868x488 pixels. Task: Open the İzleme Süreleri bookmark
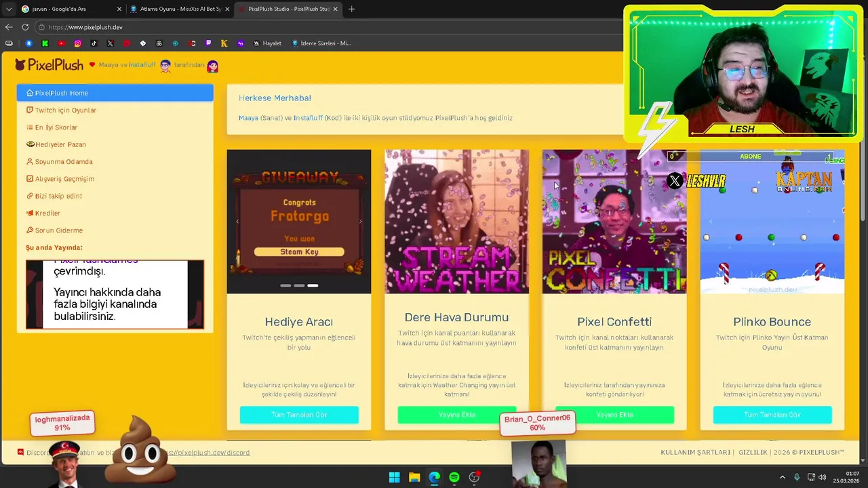coord(321,43)
